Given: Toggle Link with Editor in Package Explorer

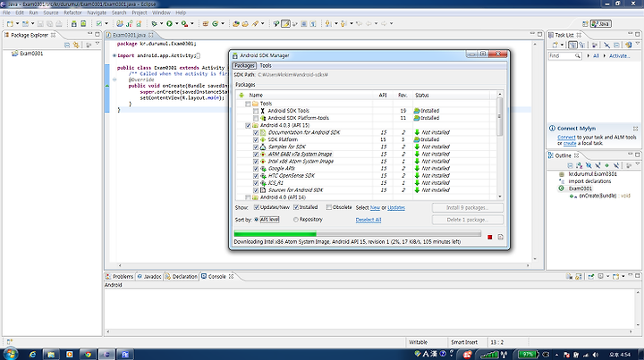Looking at the screenshot, I should coord(76,45).
